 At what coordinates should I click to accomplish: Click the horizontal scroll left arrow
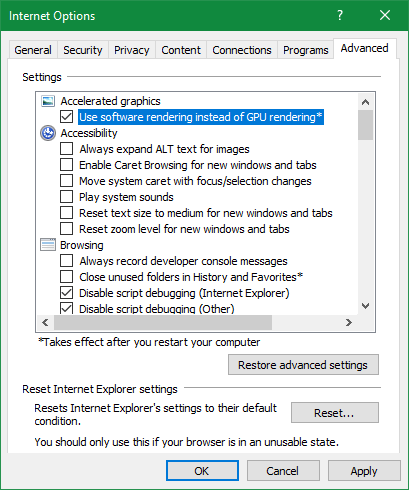click(x=46, y=322)
